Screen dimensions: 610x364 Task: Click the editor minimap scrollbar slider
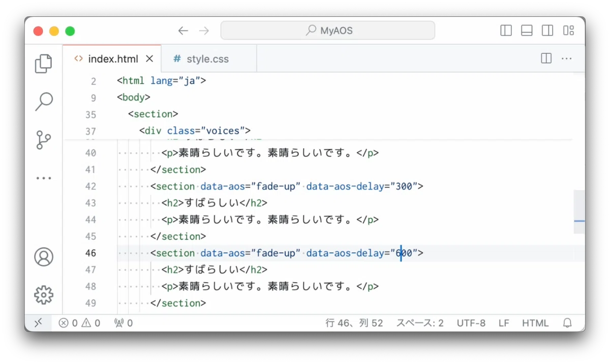[x=579, y=212]
